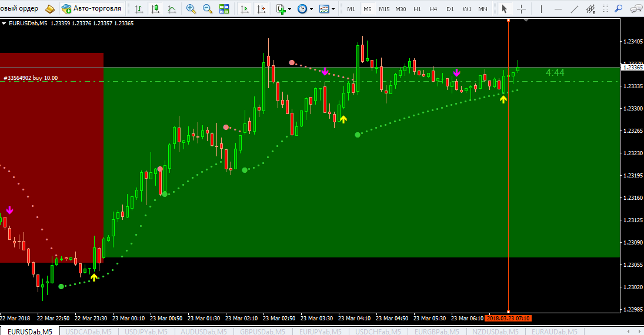644x335 pixels.
Task: Toggle chart shift from right edge
Action: pyautogui.click(x=261, y=9)
